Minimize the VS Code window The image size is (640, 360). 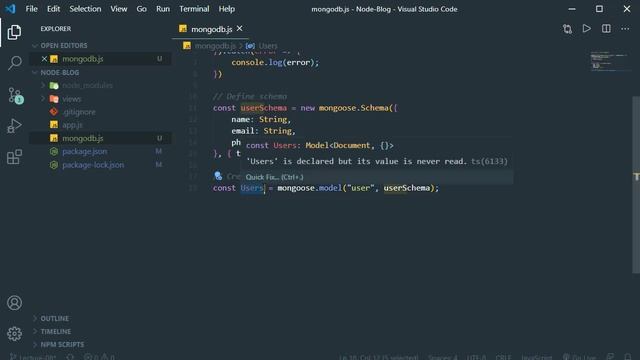tap(572, 9)
